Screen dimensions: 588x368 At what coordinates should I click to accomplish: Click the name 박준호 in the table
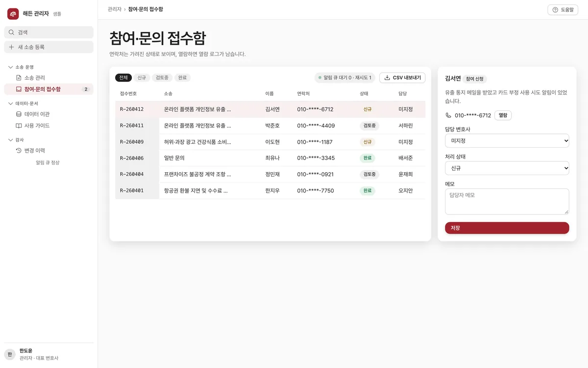coord(272,126)
